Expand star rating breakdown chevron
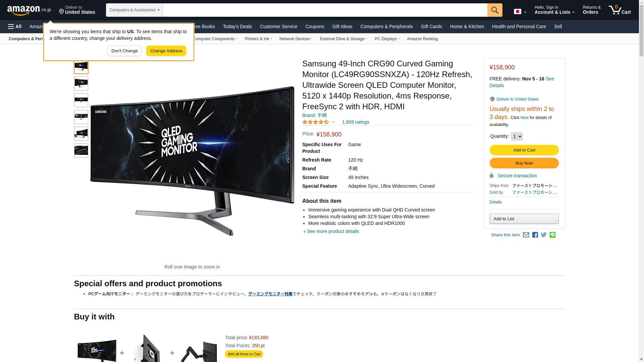This screenshot has height=362, width=644. [x=333, y=122]
